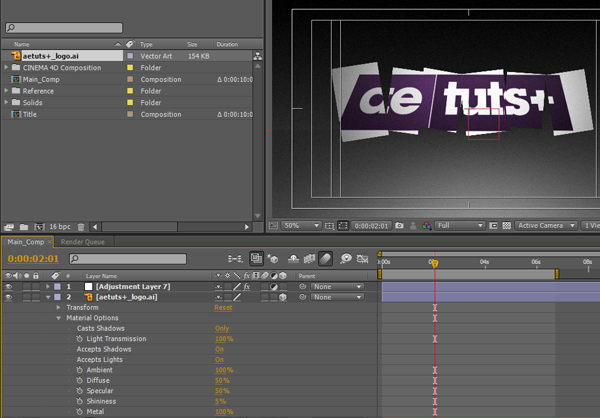Click stopwatch icon for Light Transmission
Image resolution: width=600 pixels, height=418 pixels.
(x=79, y=339)
